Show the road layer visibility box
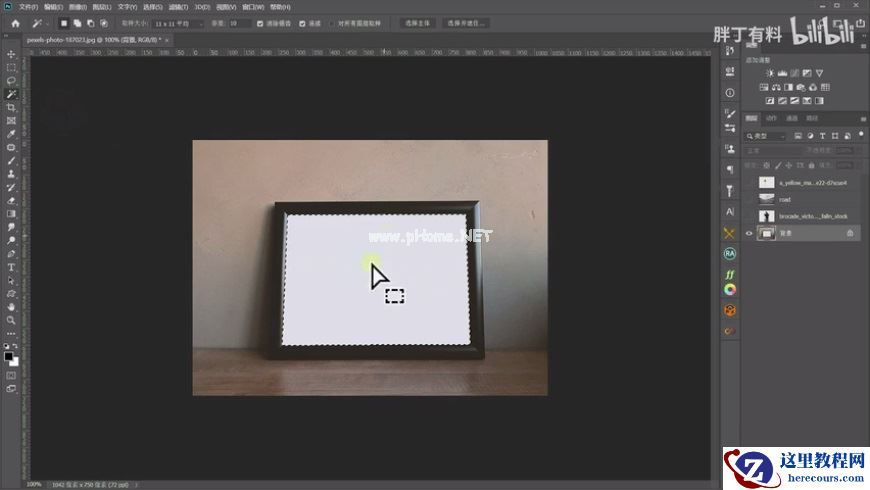 click(748, 199)
